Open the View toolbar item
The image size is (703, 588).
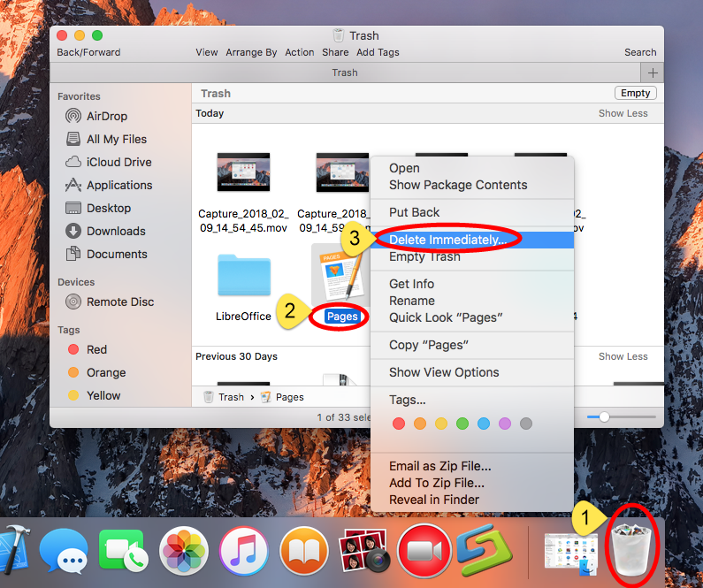coord(207,52)
